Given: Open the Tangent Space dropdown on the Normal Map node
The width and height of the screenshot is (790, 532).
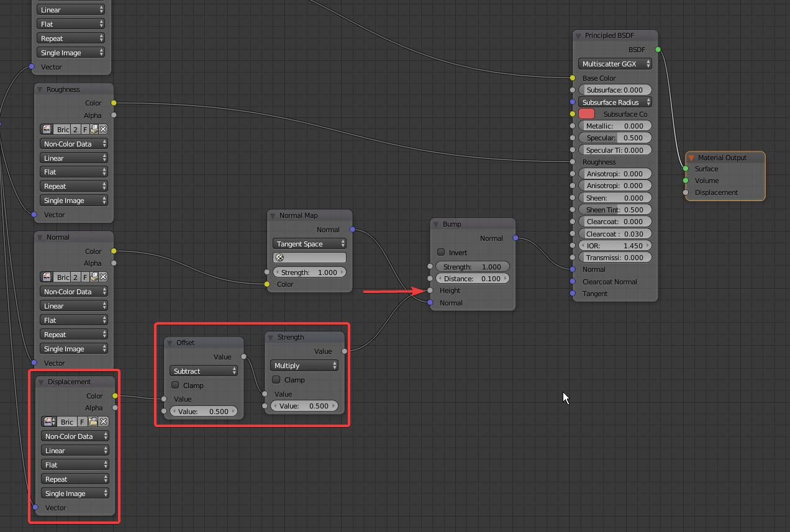Looking at the screenshot, I should tap(309, 243).
